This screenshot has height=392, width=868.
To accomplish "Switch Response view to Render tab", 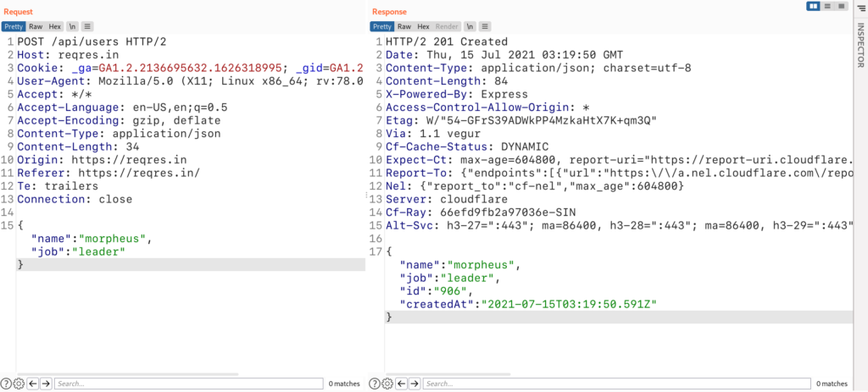I will (447, 26).
